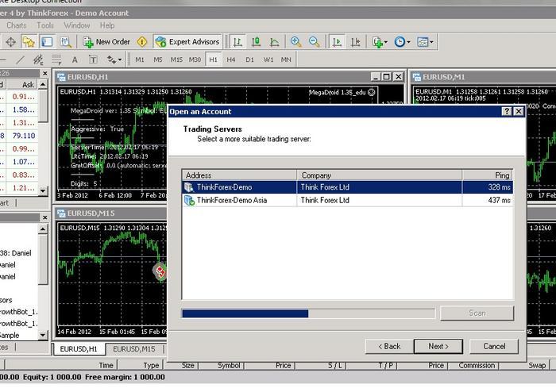Screen dimensions: 556x392
Task: Click the yellow diamond toolbar icon
Action: [x=142, y=42]
